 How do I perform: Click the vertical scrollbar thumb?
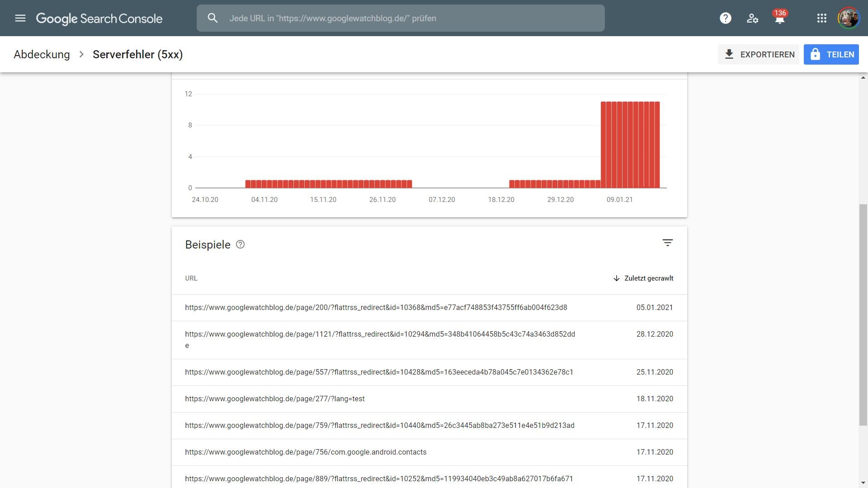pyautogui.click(x=863, y=314)
